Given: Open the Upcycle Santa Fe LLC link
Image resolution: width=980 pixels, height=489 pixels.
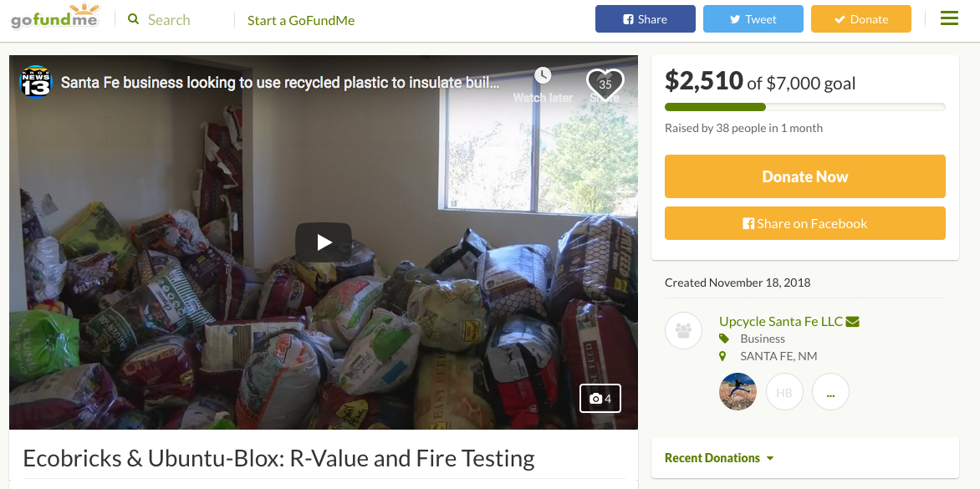Looking at the screenshot, I should [x=781, y=322].
